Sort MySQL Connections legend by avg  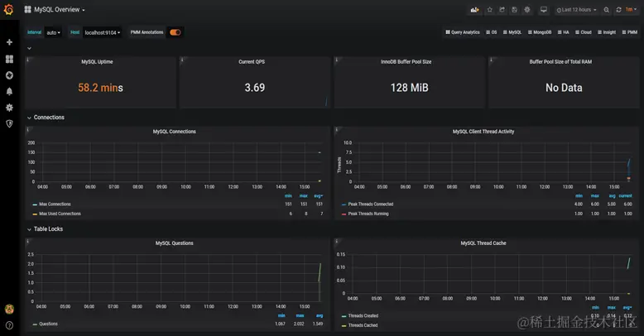pyautogui.click(x=319, y=196)
